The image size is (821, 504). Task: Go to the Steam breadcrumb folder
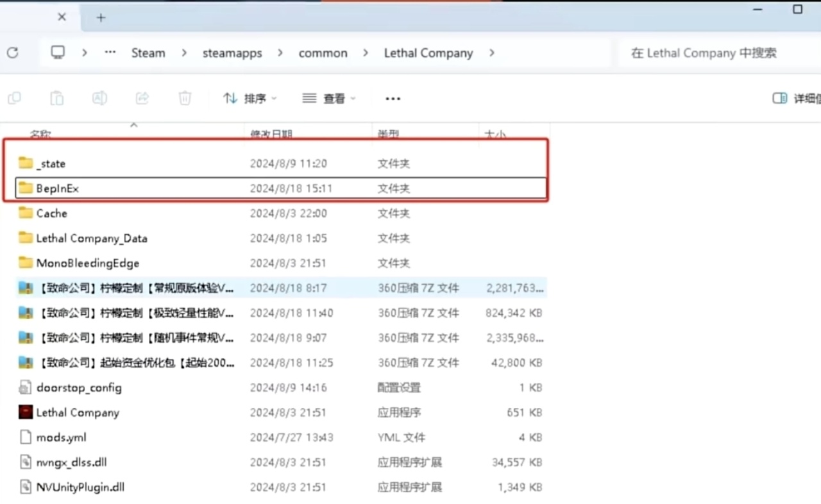[x=148, y=53]
